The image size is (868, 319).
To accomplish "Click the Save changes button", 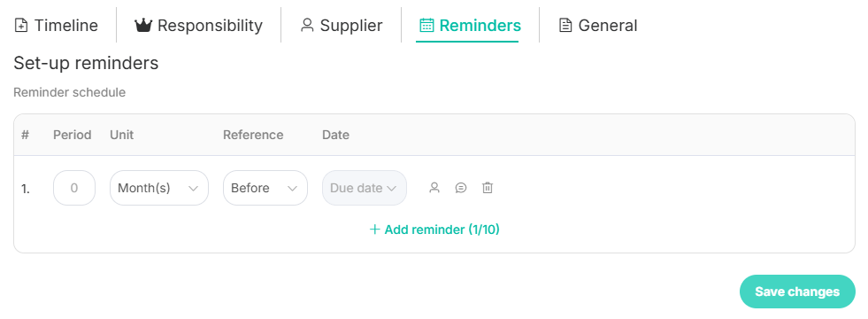I will [797, 292].
